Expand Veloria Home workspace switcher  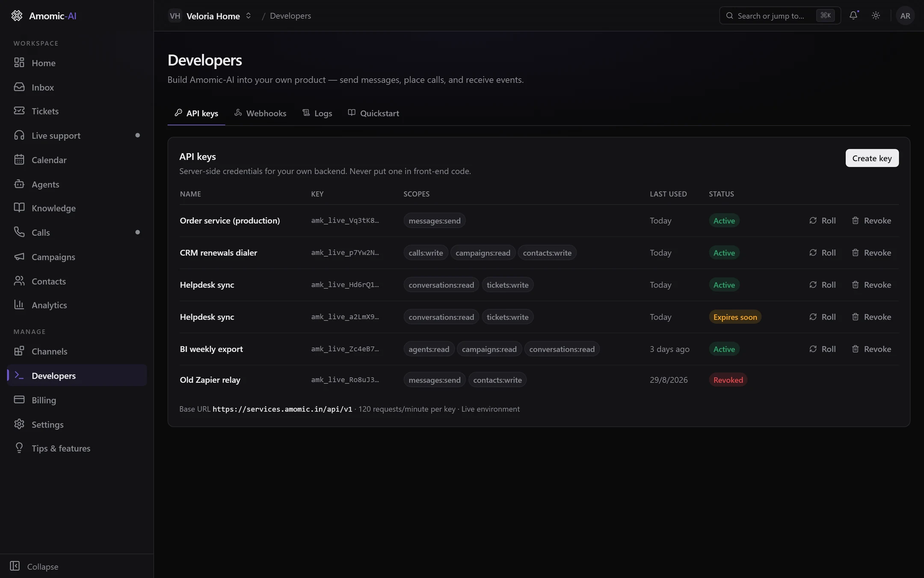[x=210, y=16]
